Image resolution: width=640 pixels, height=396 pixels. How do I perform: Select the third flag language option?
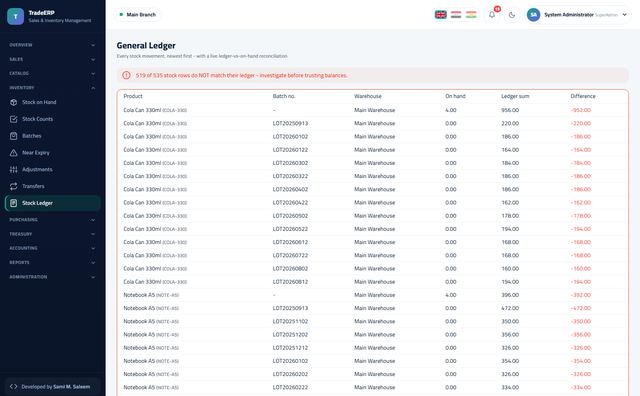(x=471, y=15)
